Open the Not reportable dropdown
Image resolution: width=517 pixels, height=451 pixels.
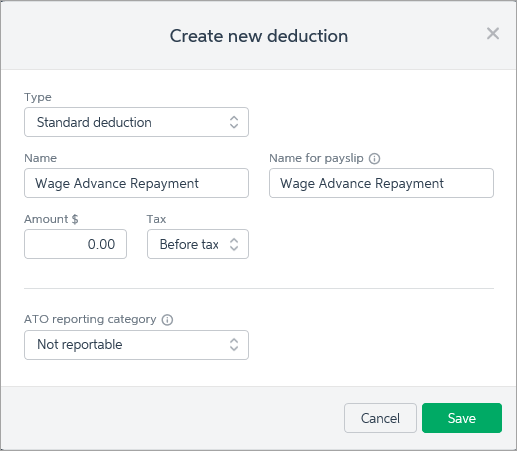tap(136, 345)
